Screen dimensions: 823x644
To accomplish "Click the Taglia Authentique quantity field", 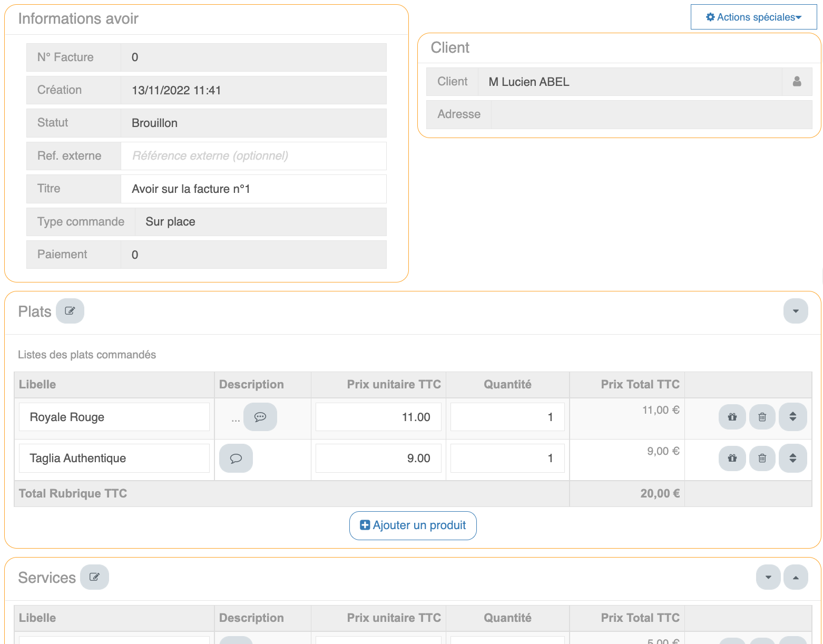I will point(507,458).
